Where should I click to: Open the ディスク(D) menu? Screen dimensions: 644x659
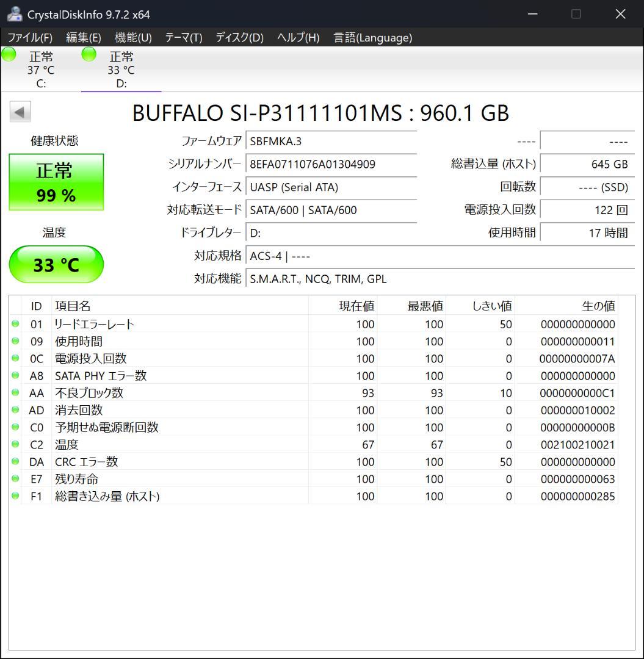click(240, 37)
